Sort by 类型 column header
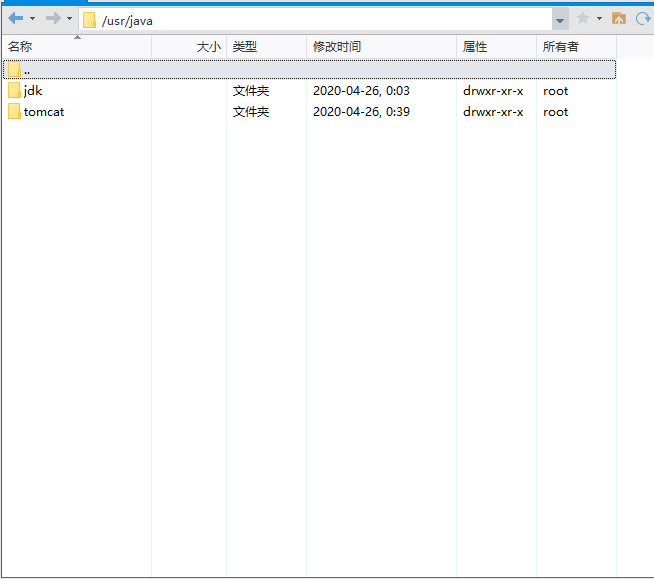This screenshot has height=579, width=654. (267, 47)
